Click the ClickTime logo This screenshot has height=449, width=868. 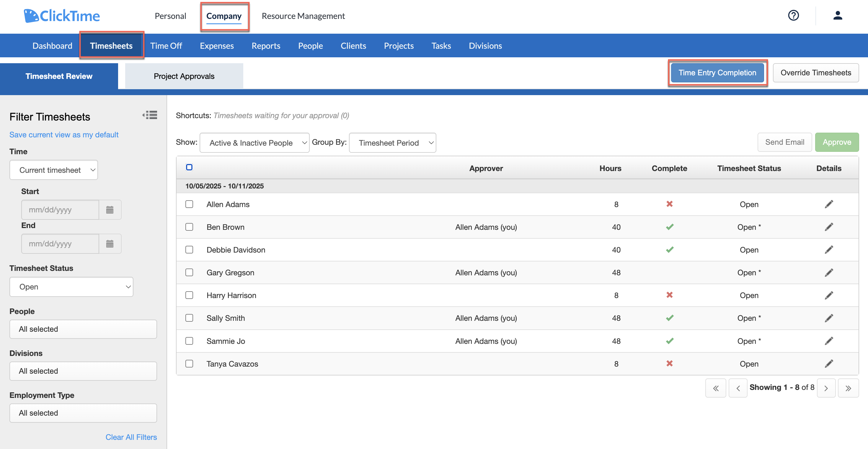point(62,16)
